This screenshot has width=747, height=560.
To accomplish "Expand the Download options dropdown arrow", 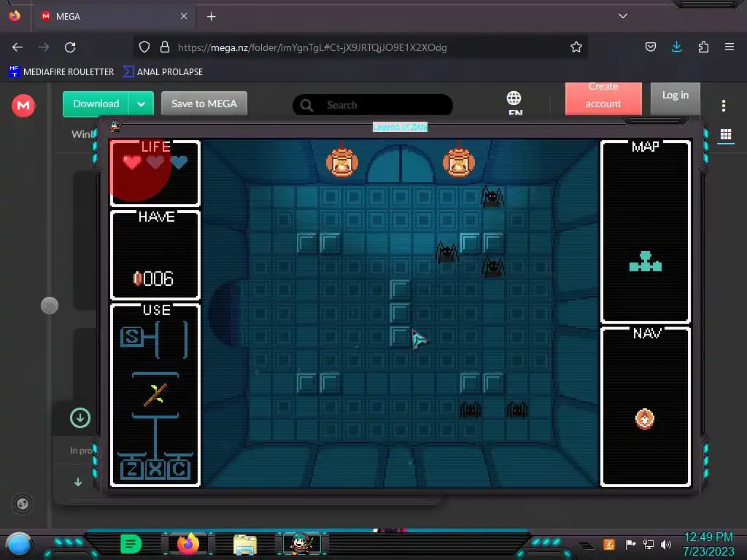I will 141,104.
